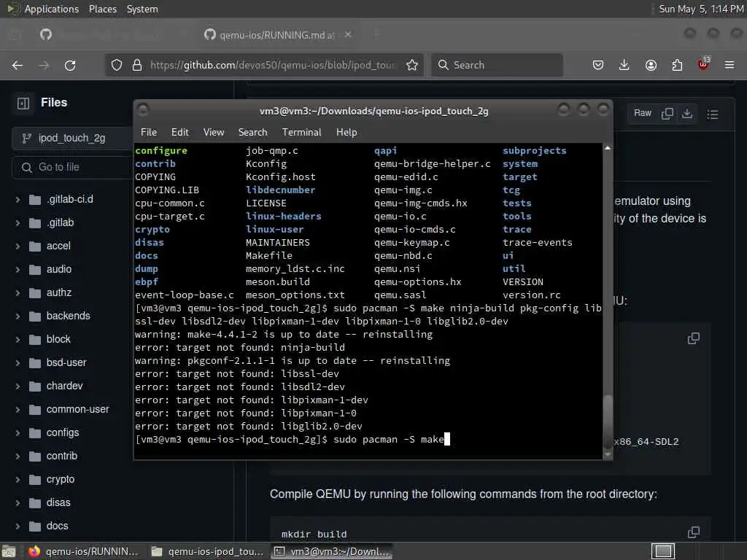Screen dimensions: 747x560
Task: Download raw file icon on GitHub
Action: click(687, 113)
